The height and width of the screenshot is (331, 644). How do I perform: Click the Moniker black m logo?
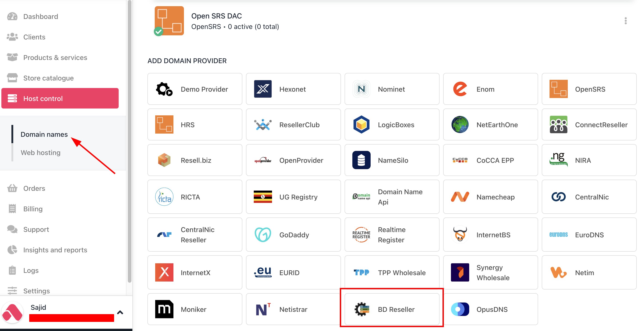(164, 309)
